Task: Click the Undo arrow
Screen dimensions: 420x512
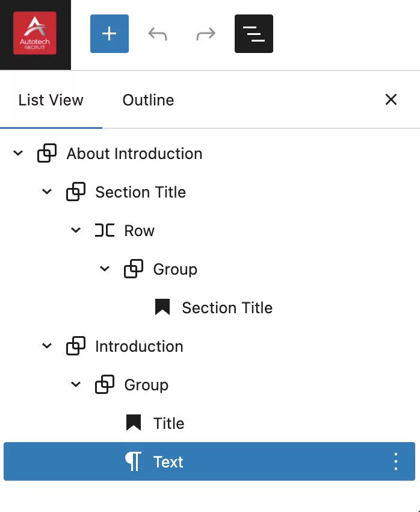Action: pos(158,34)
